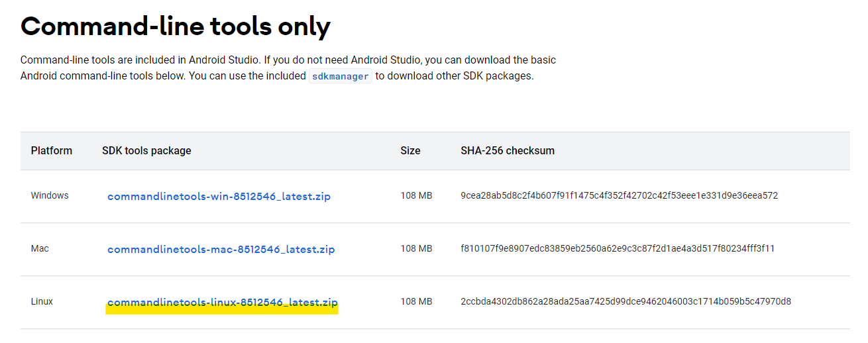This screenshot has height=343, width=868.
Task: Click the Windows checksum starting with 9cea28ab
Action: coord(619,196)
